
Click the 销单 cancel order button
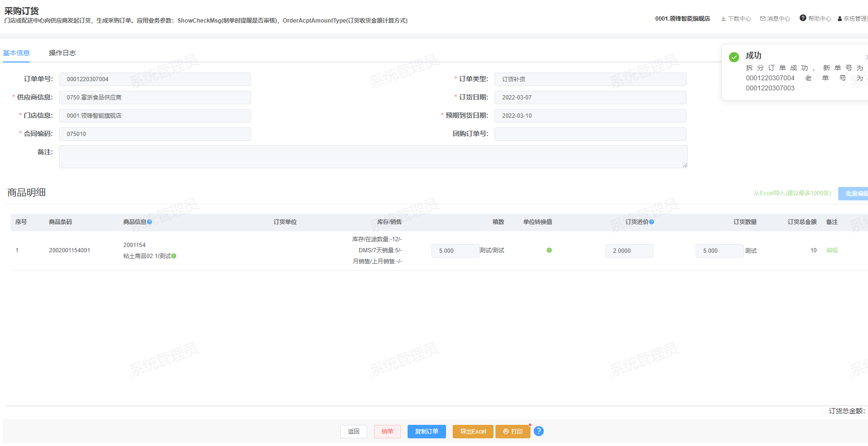click(x=387, y=432)
